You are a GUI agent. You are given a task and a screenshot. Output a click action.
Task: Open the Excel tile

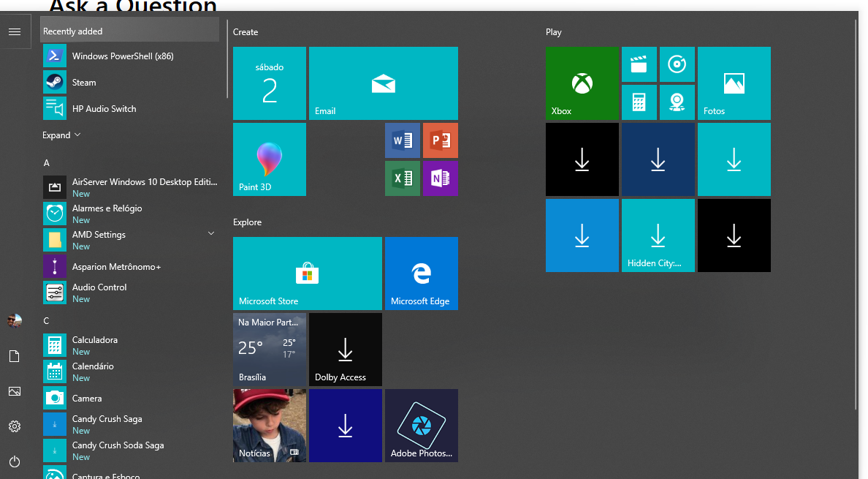403,178
